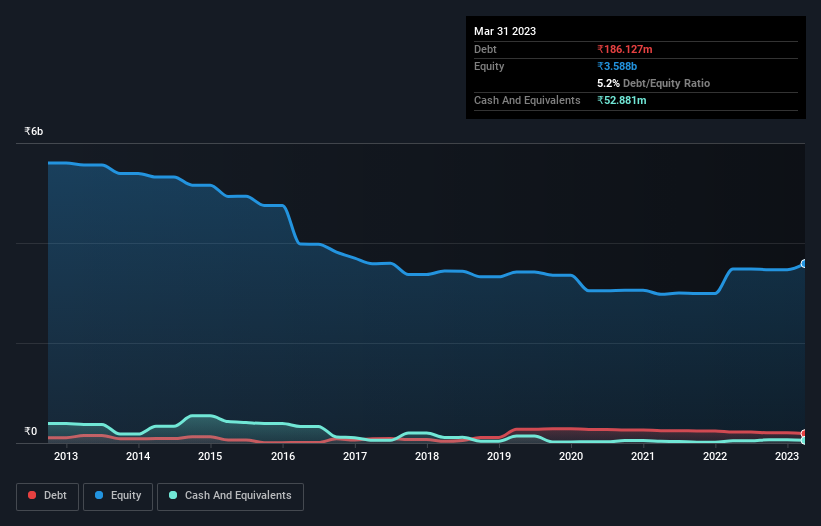Click the ₹0 y-axis label
Image resolution: width=821 pixels, height=526 pixels.
click(31, 431)
